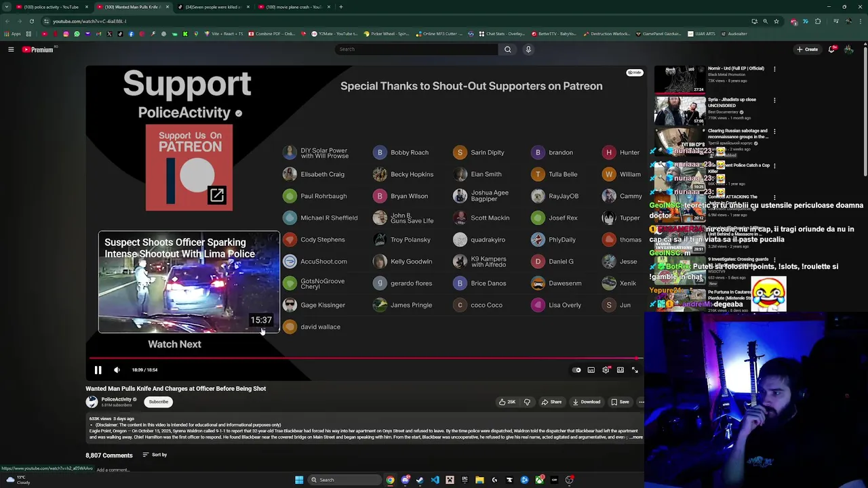Open the 'Picker Wheel' bookmark
868x488 pixels.
tap(387, 34)
